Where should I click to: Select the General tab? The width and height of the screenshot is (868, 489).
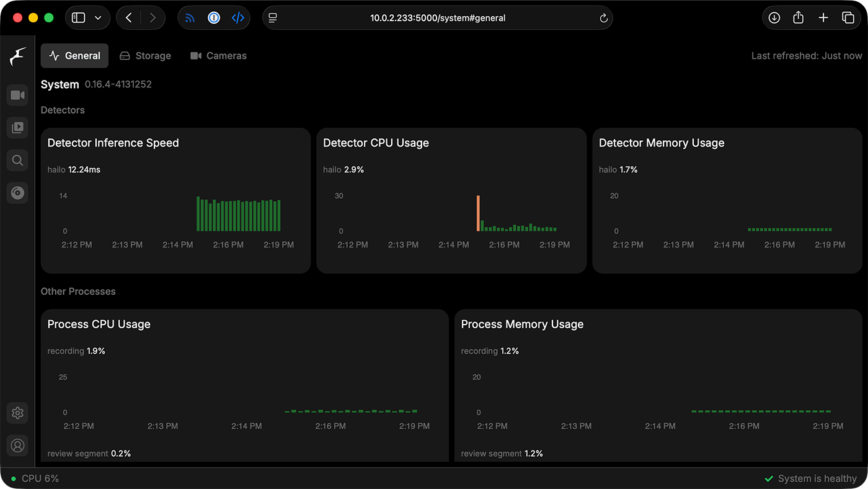[x=74, y=56]
